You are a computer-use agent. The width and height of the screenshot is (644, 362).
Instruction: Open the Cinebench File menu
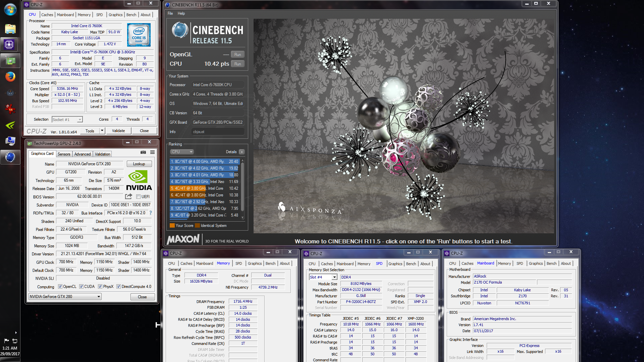170,13
